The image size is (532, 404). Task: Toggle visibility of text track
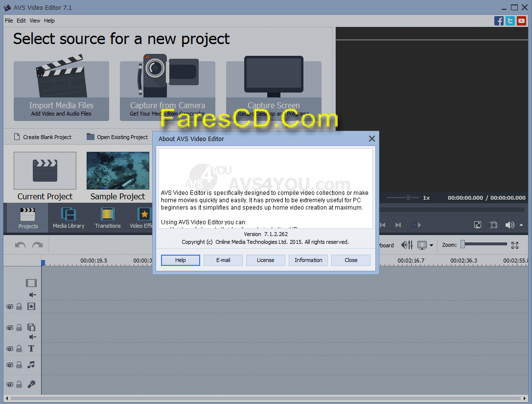coord(10,349)
